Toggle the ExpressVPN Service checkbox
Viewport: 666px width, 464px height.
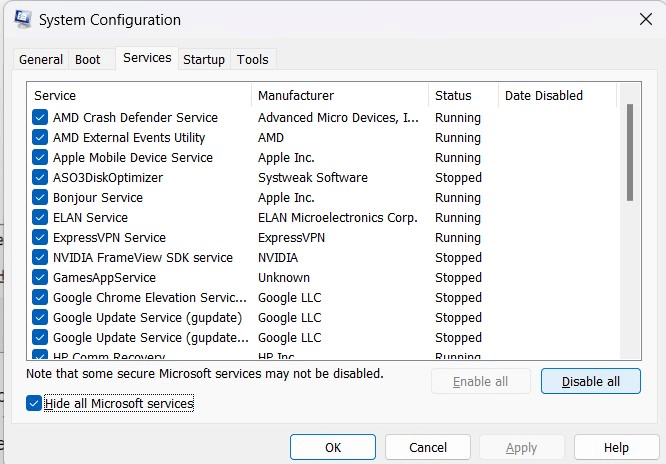[x=40, y=238]
